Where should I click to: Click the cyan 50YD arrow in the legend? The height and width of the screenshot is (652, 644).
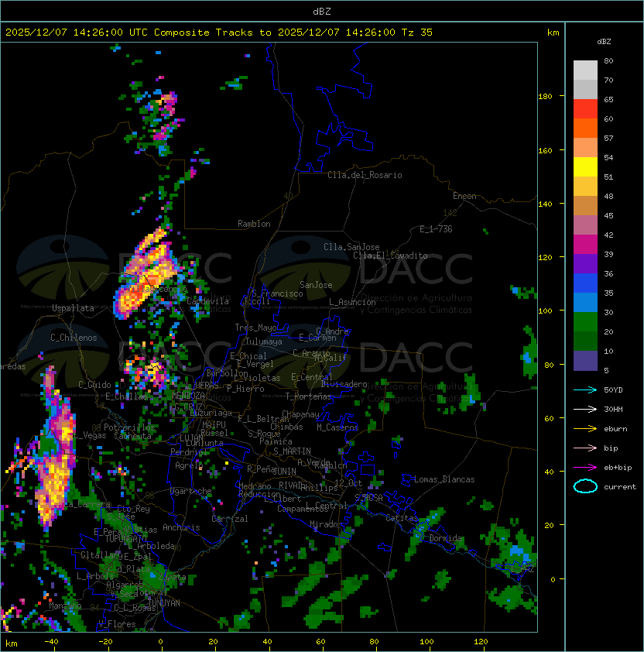[x=585, y=390]
